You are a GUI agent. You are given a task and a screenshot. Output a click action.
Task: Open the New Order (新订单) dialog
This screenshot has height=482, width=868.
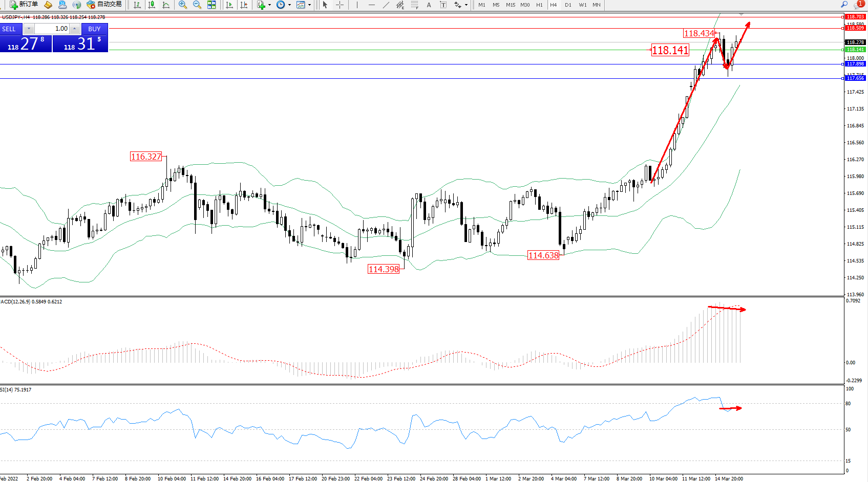[x=24, y=5]
